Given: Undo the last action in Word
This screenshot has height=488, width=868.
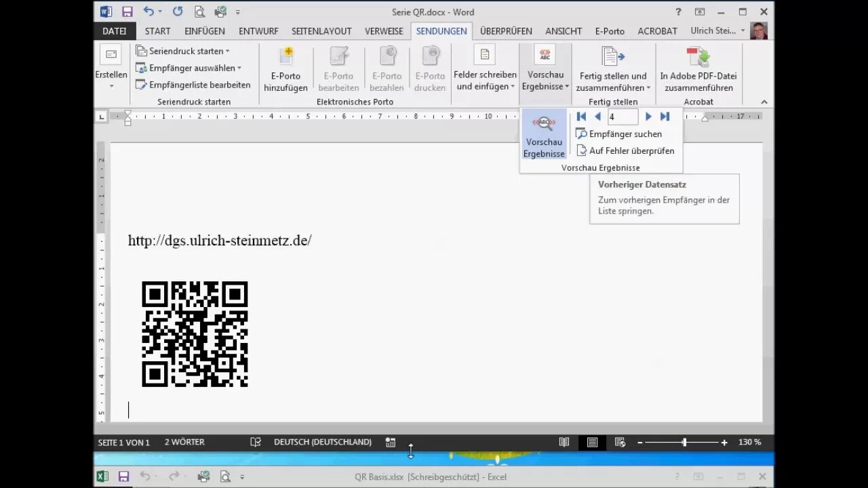Looking at the screenshot, I should [149, 12].
